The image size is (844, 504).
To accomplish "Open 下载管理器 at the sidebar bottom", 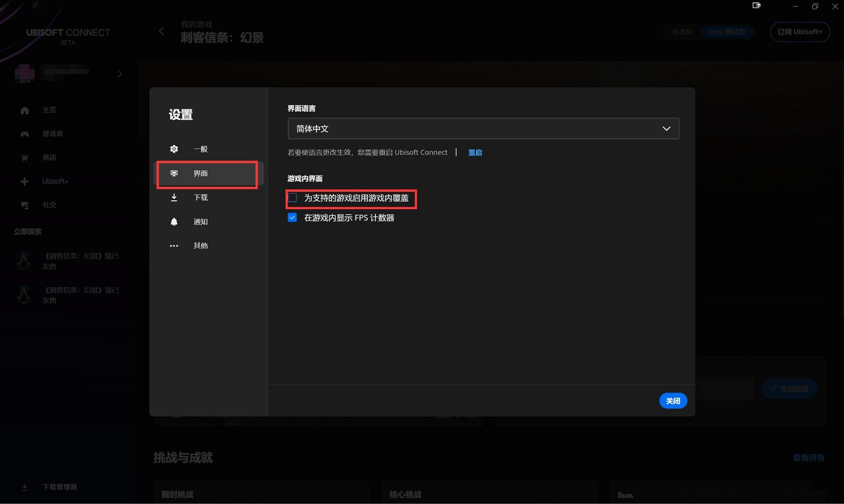I will pyautogui.click(x=59, y=487).
